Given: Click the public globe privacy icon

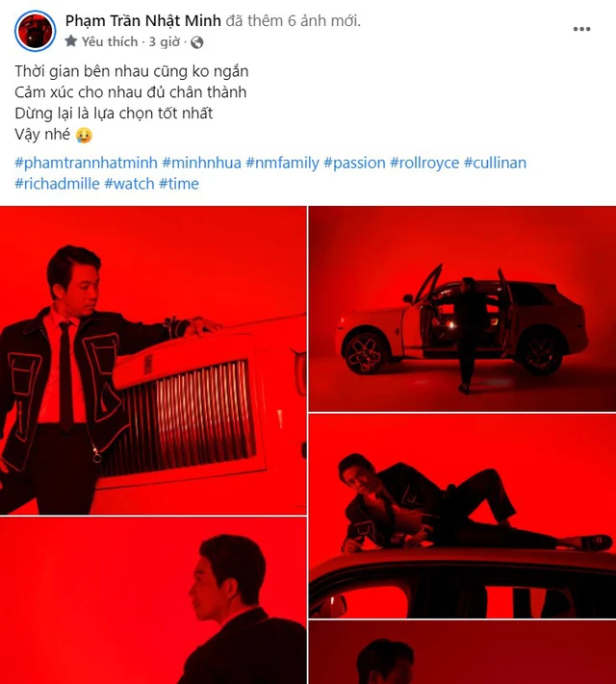Looking at the screenshot, I should click(x=197, y=42).
